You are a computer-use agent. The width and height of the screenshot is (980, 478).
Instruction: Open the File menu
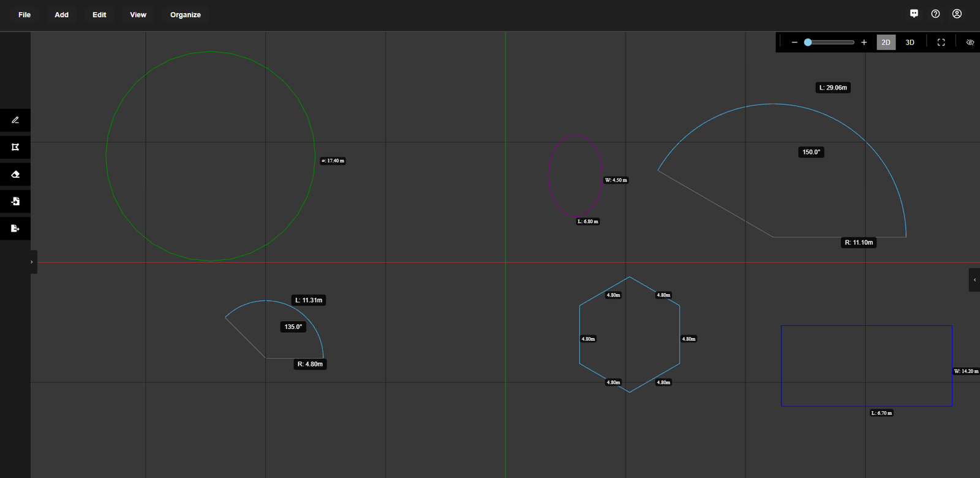click(x=24, y=15)
